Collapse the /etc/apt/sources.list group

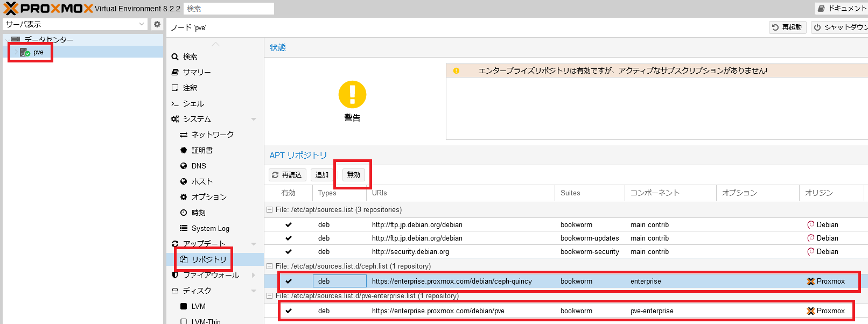coord(269,210)
